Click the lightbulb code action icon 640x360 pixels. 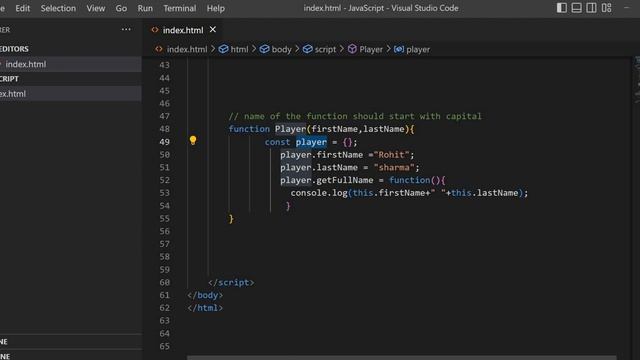193,141
